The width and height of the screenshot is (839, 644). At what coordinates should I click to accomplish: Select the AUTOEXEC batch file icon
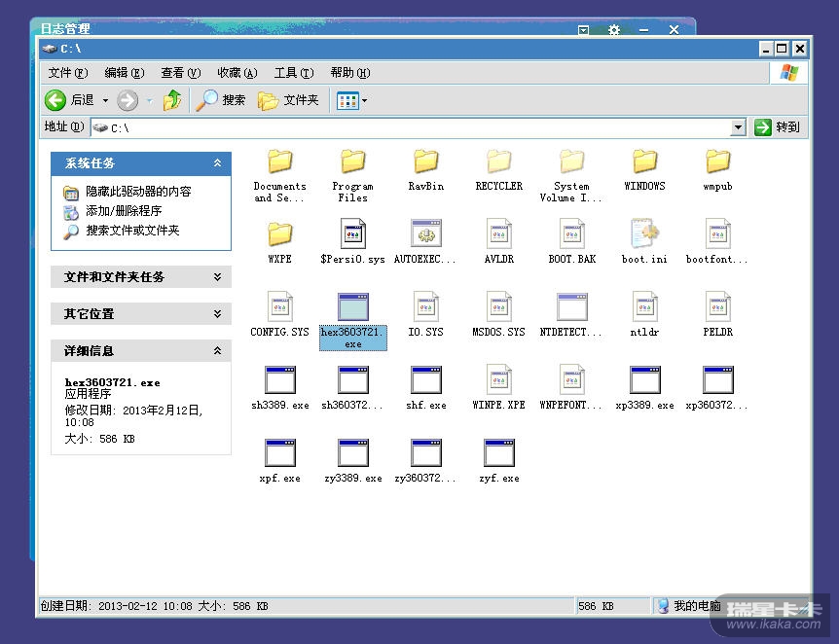pos(425,235)
